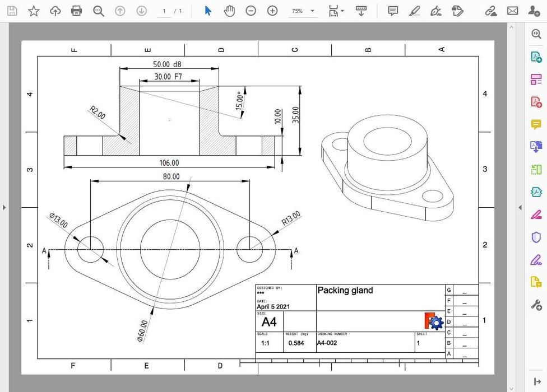This screenshot has height=392, width=547.
Task: Click the 30.00 F7 dimension
Action: [x=168, y=76]
